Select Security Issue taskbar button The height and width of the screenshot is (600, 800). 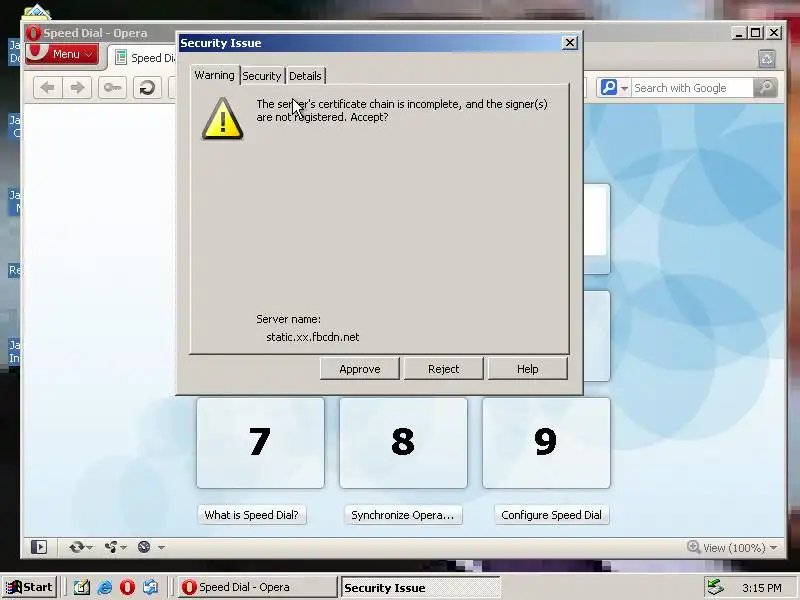[x=420, y=587]
